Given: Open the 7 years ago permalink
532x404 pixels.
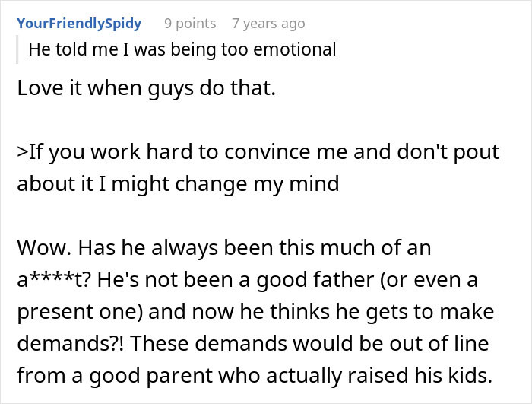Looking at the screenshot, I should tap(268, 24).
